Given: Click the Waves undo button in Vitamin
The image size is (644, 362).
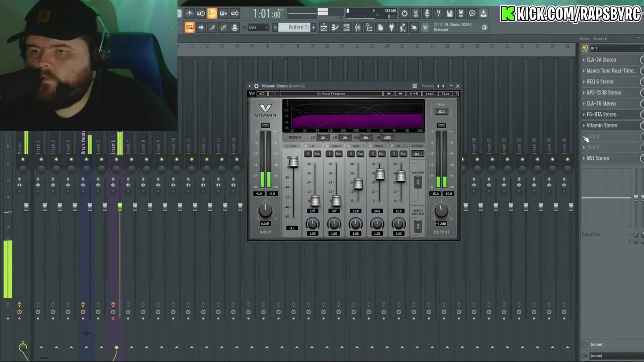Looking at the screenshot, I should (x=262, y=94).
